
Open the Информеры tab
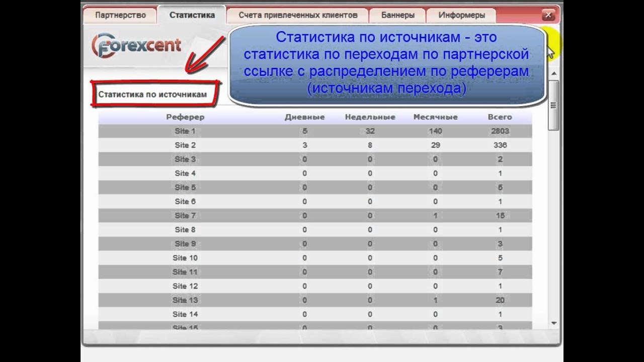click(x=461, y=15)
